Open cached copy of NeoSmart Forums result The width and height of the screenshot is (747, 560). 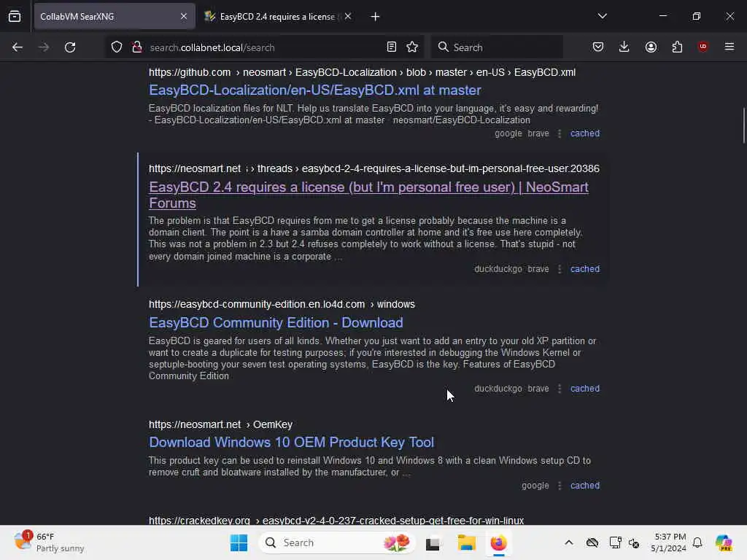[585, 269]
